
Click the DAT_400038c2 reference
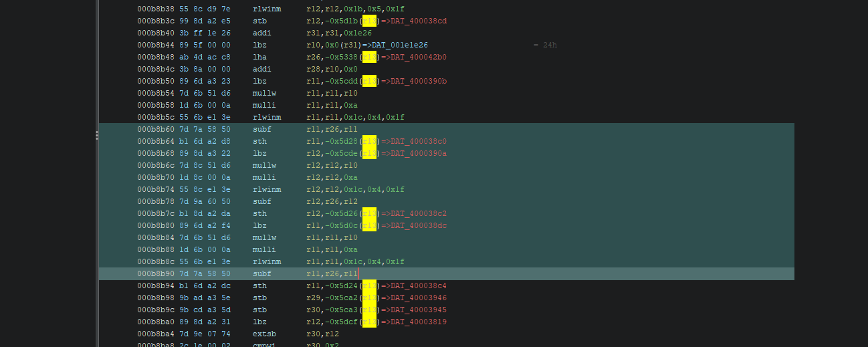pyautogui.click(x=419, y=214)
